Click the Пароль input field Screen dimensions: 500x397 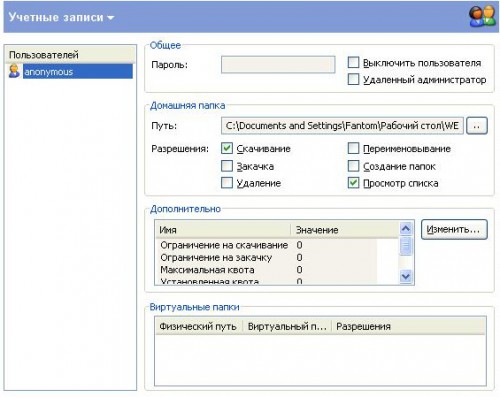[x=278, y=64]
